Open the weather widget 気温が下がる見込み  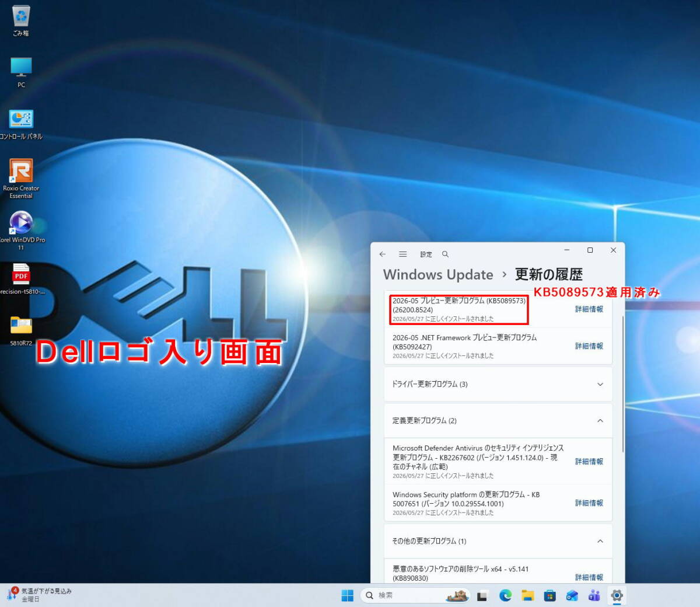tap(40, 595)
